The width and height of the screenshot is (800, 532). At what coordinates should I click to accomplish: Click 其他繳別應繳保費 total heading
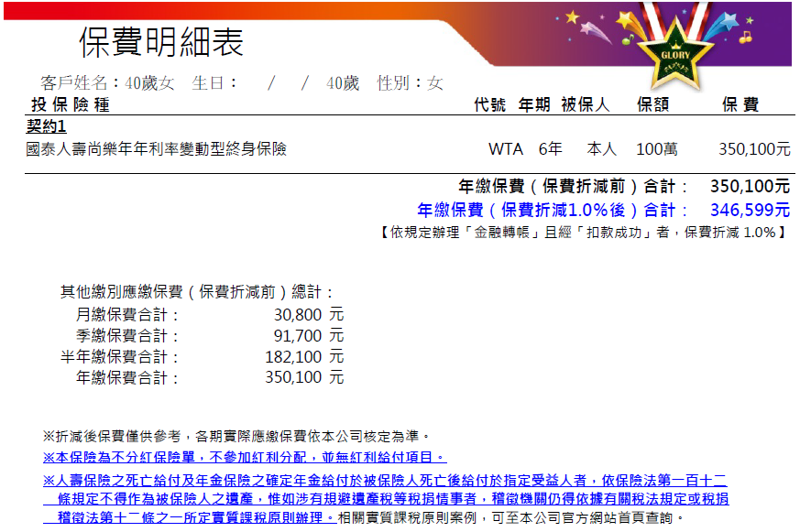point(197,292)
